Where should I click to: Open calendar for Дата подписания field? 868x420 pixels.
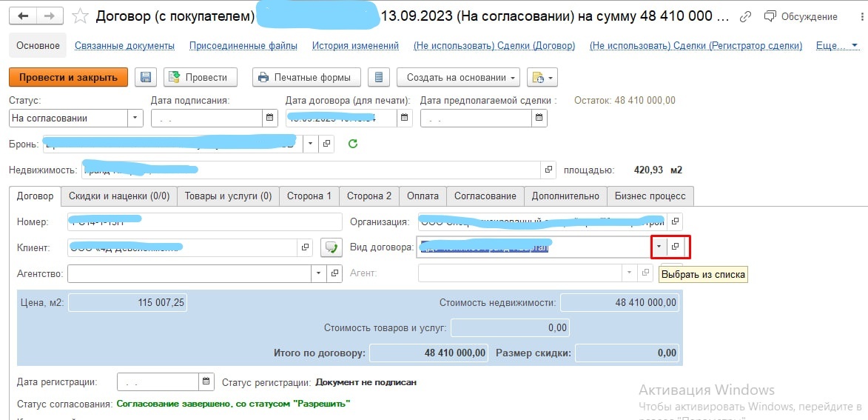coord(269,118)
